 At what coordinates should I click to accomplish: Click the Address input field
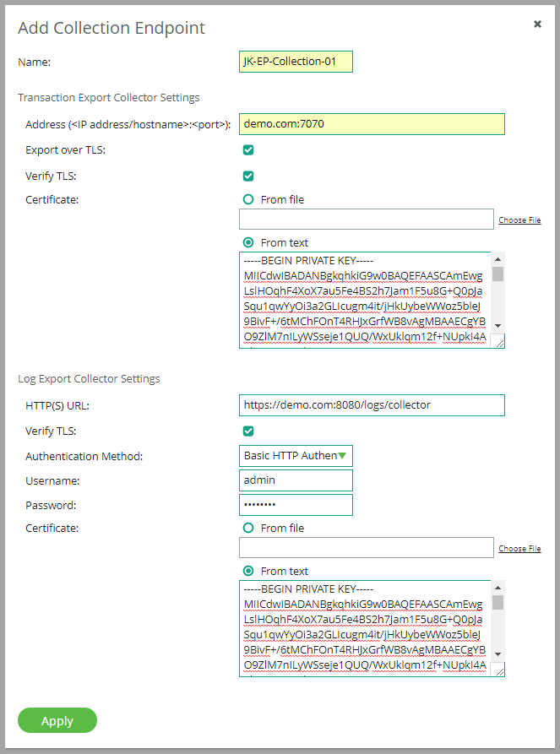pyautogui.click(x=372, y=124)
